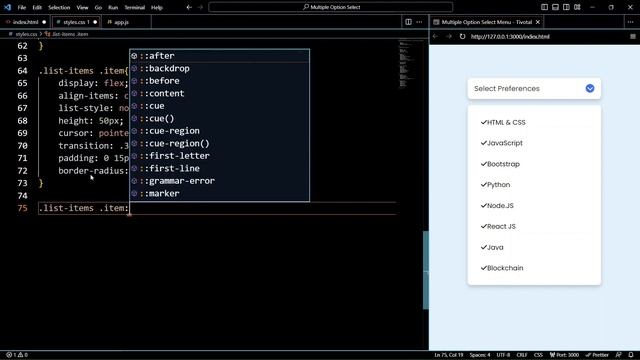Split the editor to the right
Image resolution: width=640 pixels, height=360 pixels.
coord(408,22)
